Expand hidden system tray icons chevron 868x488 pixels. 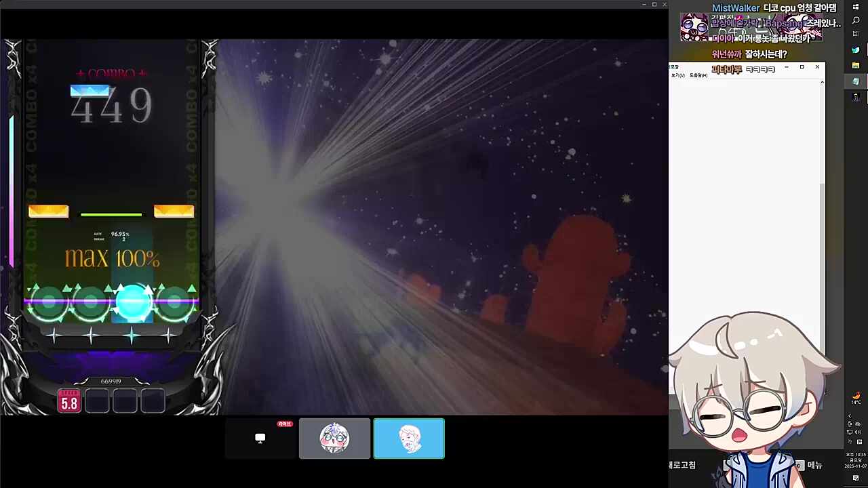(850, 416)
